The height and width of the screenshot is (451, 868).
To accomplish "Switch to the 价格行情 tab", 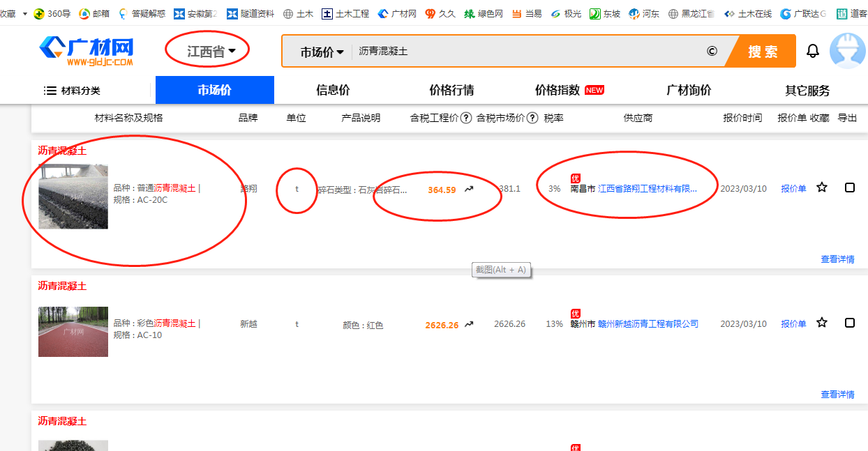I will tap(451, 90).
